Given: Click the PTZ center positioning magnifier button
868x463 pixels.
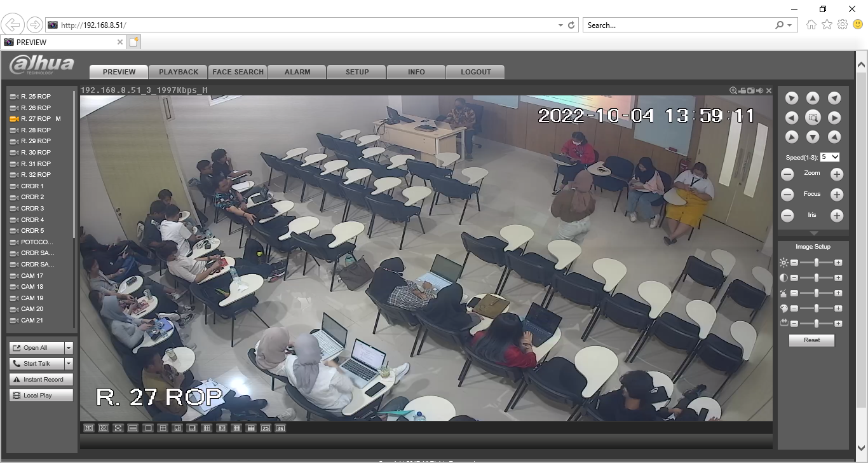Looking at the screenshot, I should coord(813,118).
